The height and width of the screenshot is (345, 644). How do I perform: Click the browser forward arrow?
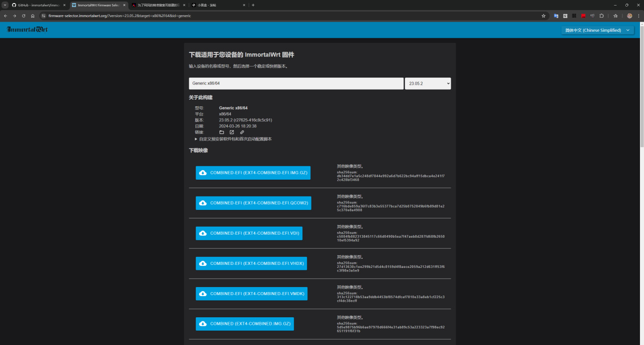click(15, 16)
